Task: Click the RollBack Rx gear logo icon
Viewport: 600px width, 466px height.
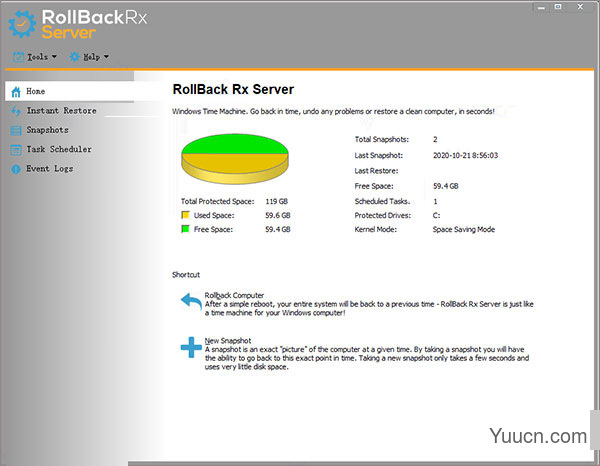Action: pos(22,24)
